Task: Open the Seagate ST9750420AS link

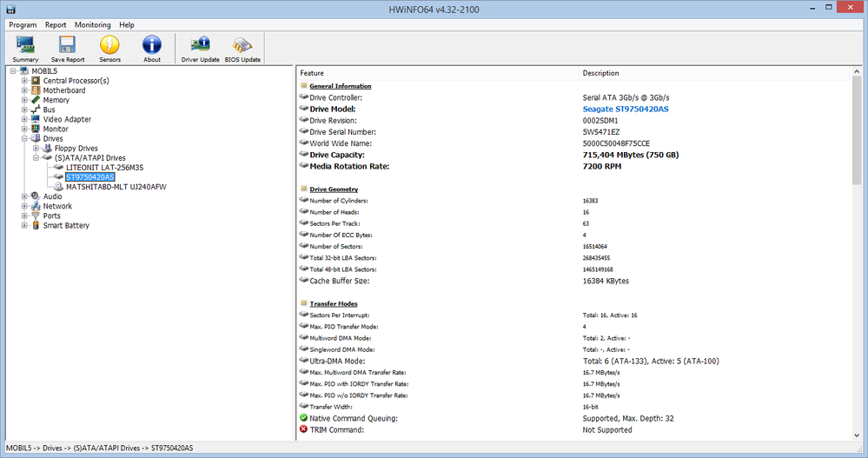Action: coord(626,110)
